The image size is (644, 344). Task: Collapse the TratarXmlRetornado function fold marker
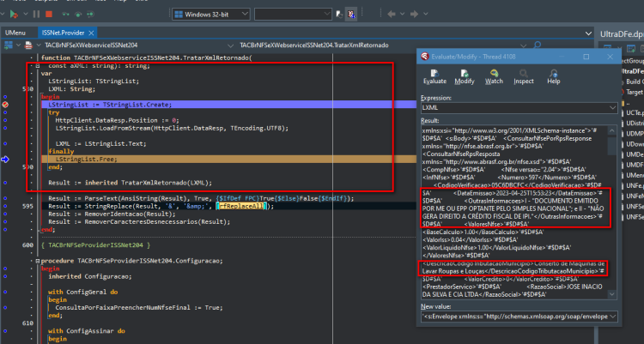[x=38, y=66]
